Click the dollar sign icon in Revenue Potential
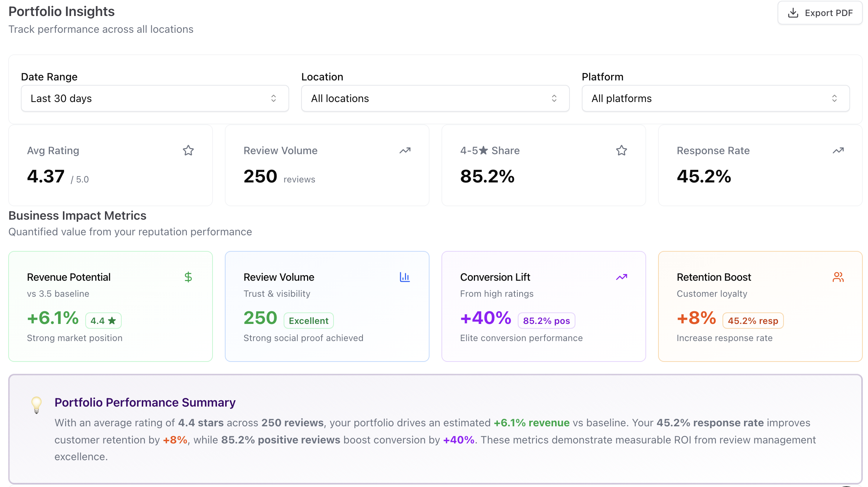 (x=188, y=277)
